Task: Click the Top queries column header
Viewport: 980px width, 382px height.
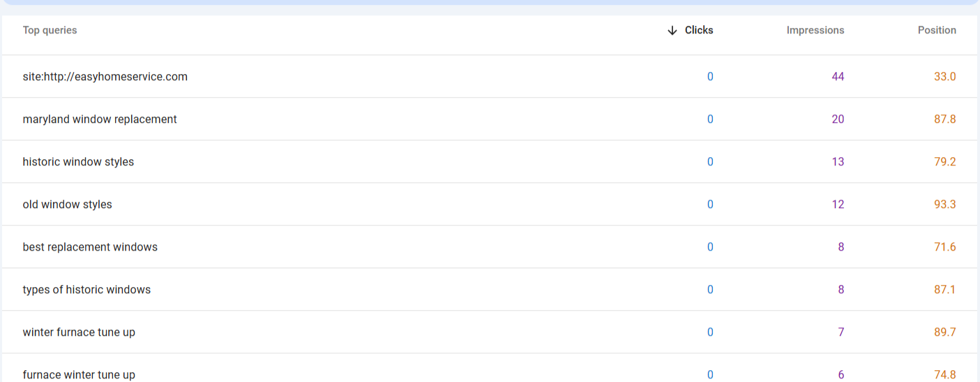Action: [50, 31]
